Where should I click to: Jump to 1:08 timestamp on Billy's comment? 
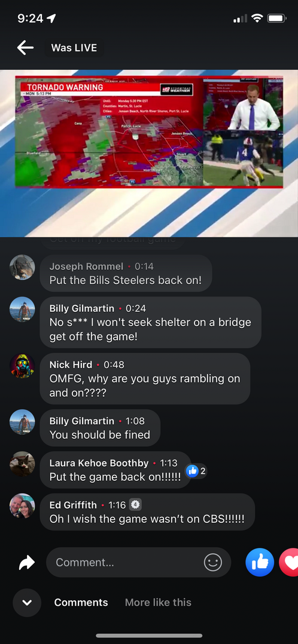point(136,421)
